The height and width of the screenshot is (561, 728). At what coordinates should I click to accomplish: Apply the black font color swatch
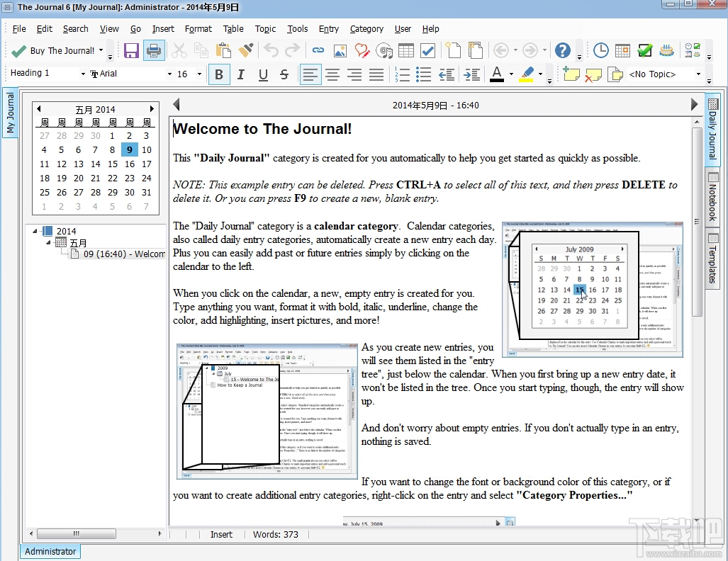coord(497,74)
